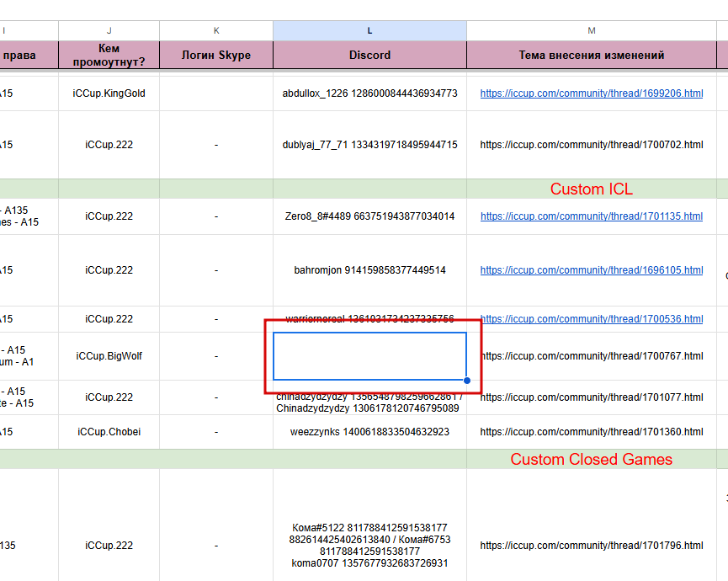The height and width of the screenshot is (581, 728).
Task: Click the 'Custom ICL' section heading
Action: tap(592, 189)
